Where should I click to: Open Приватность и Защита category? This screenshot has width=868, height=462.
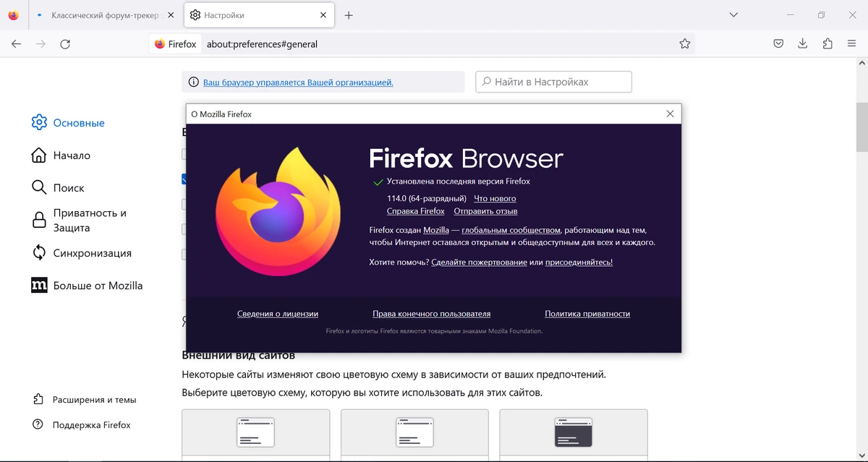[80, 221]
